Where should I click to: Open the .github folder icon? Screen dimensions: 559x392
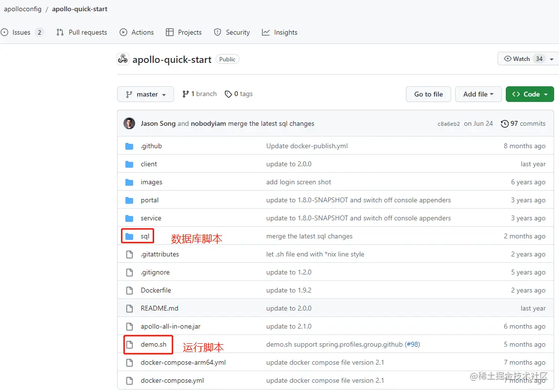pyautogui.click(x=129, y=146)
